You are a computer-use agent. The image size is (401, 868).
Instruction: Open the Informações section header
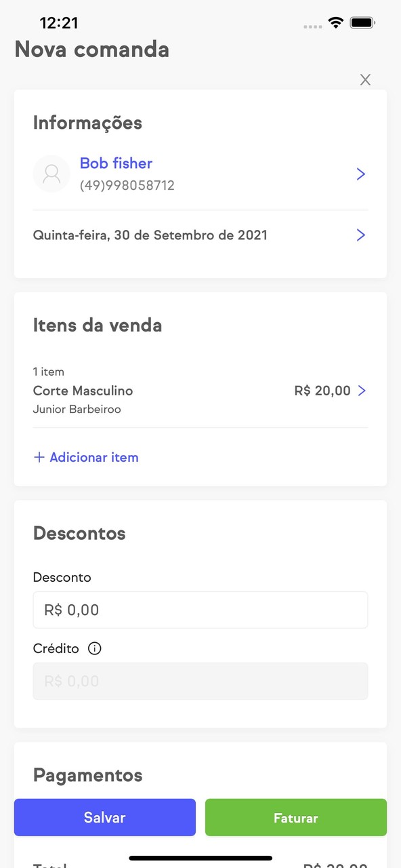[87, 123]
